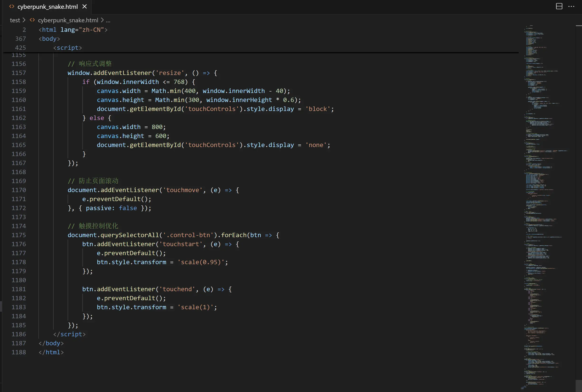Click the 'touchend' string on line 1181
This screenshot has height=392, width=582.
(177, 289)
